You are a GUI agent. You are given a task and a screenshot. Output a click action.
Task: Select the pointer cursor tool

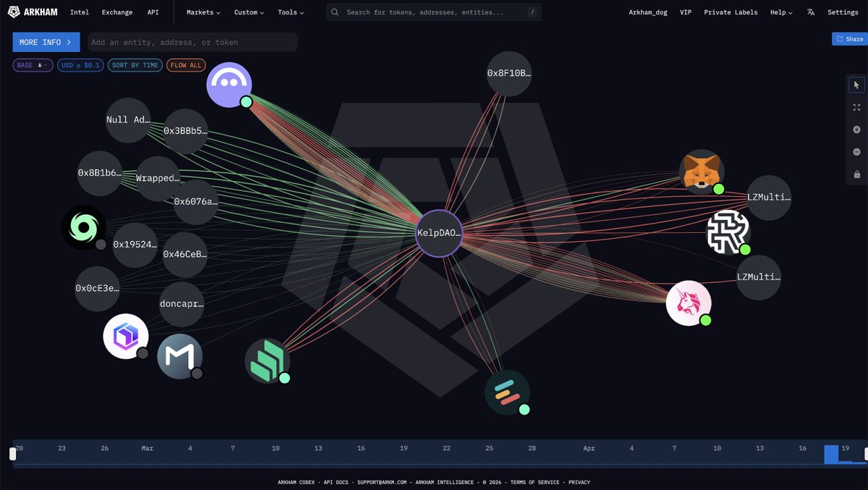[x=856, y=85]
